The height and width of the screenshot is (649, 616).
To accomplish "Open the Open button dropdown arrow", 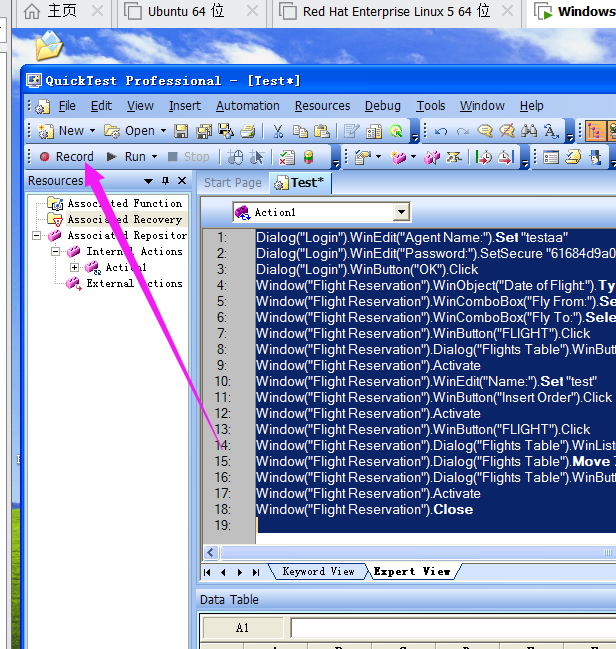I will coord(164,131).
